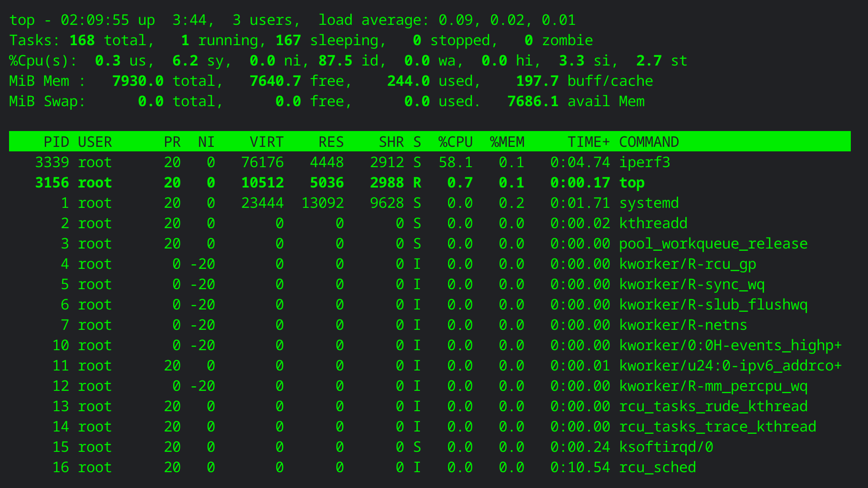Click the 58.1 CPU value for iperf3
Viewport: 868px width, 488px height.
click(x=456, y=162)
